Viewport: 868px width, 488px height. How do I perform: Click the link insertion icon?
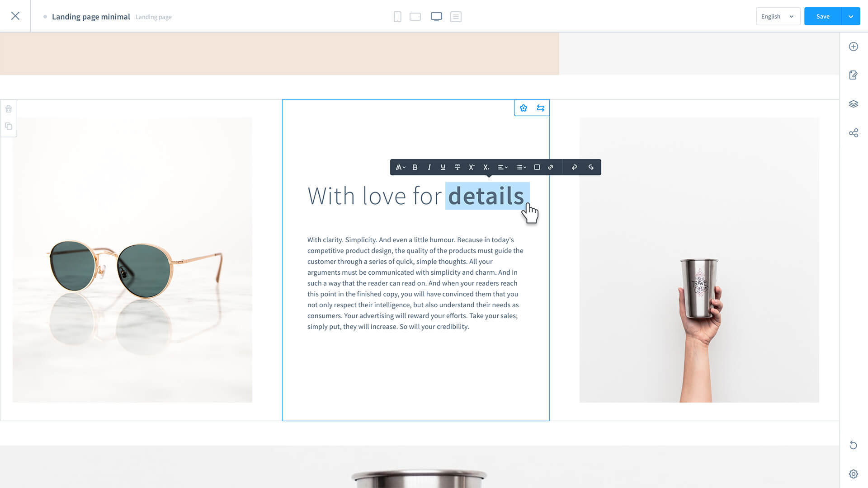tap(550, 167)
